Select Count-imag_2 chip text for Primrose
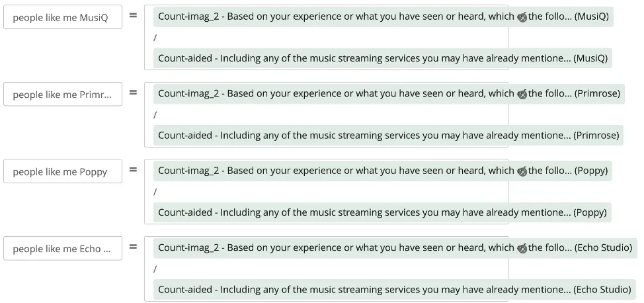This screenshot has width=644, height=303. pos(331,94)
